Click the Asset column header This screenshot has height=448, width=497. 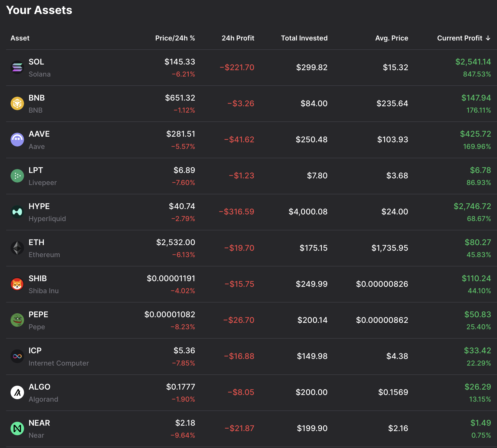pyautogui.click(x=20, y=38)
